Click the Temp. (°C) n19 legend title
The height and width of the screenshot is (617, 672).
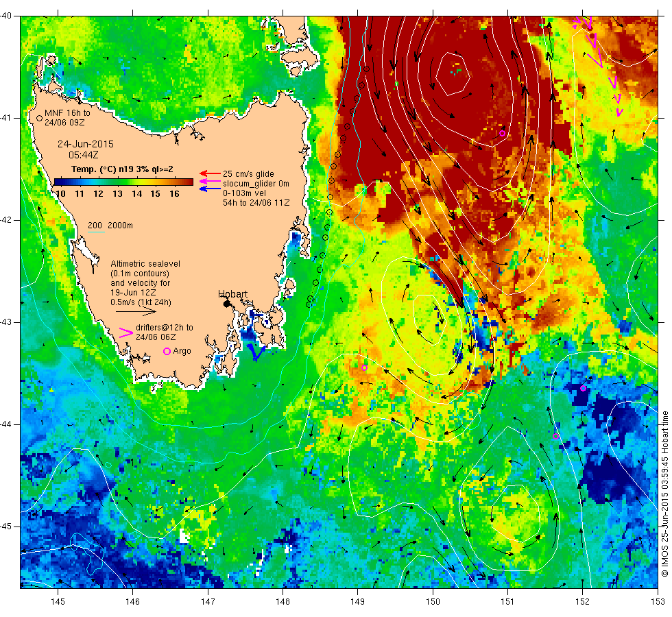tap(122, 169)
